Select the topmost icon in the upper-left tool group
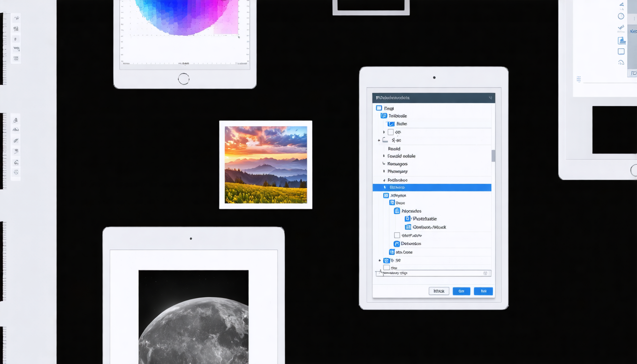The width and height of the screenshot is (637, 364). [x=16, y=18]
